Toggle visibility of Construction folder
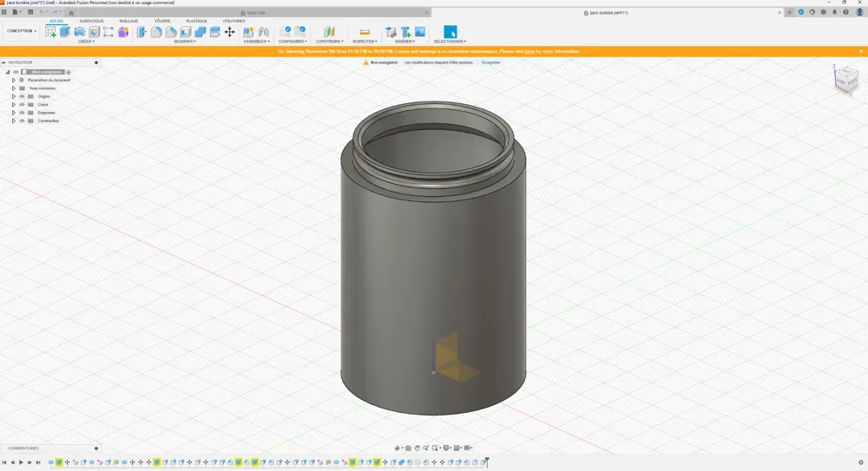 (x=23, y=121)
